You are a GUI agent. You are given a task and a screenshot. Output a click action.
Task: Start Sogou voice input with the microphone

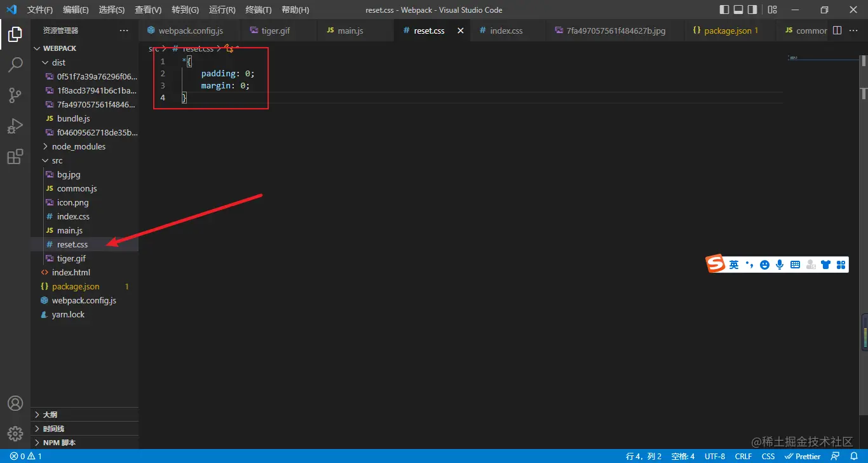[x=780, y=265]
